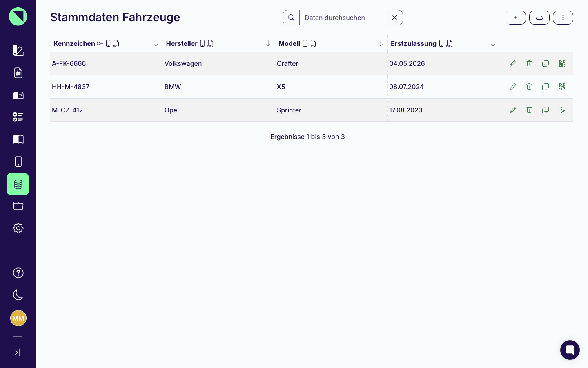
Task: Add a new vehicle with plus button
Action: [516, 18]
